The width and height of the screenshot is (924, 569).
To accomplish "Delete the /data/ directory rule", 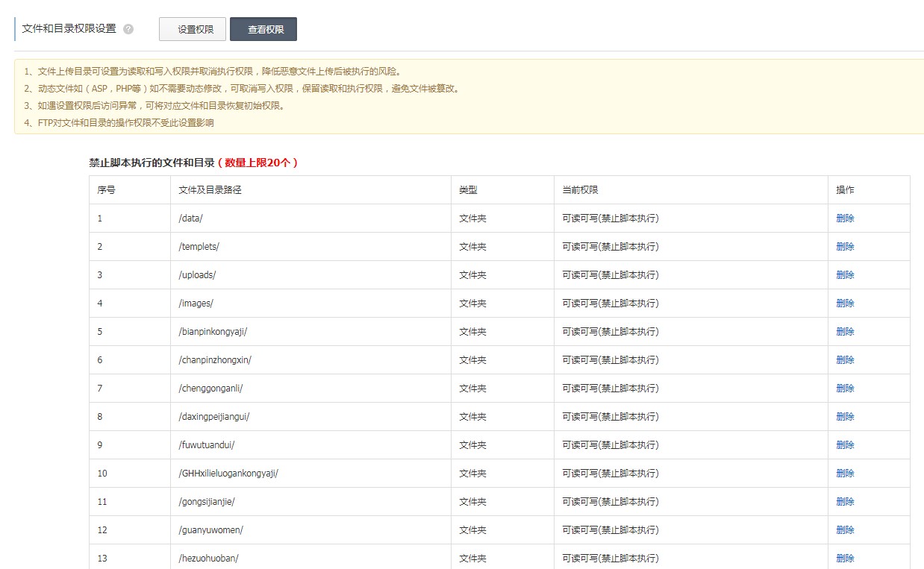I will [844, 218].
